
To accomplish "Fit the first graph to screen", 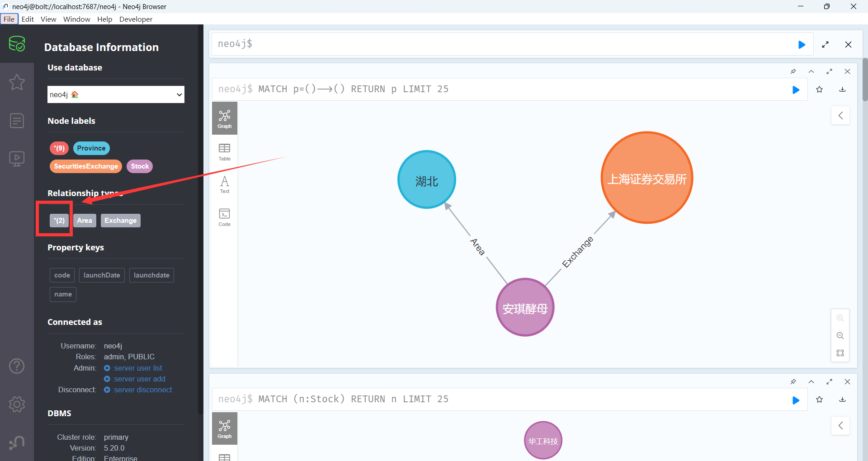I will (840, 353).
